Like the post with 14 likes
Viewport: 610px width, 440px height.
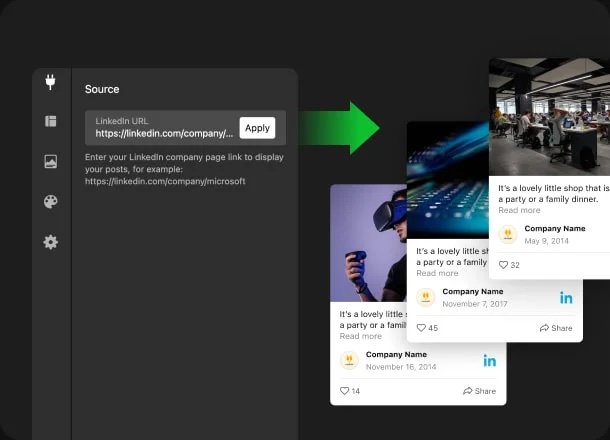tap(345, 391)
